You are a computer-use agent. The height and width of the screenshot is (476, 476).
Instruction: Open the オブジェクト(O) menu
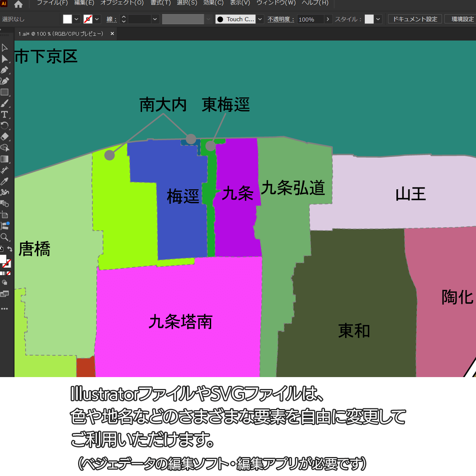tap(122, 3)
